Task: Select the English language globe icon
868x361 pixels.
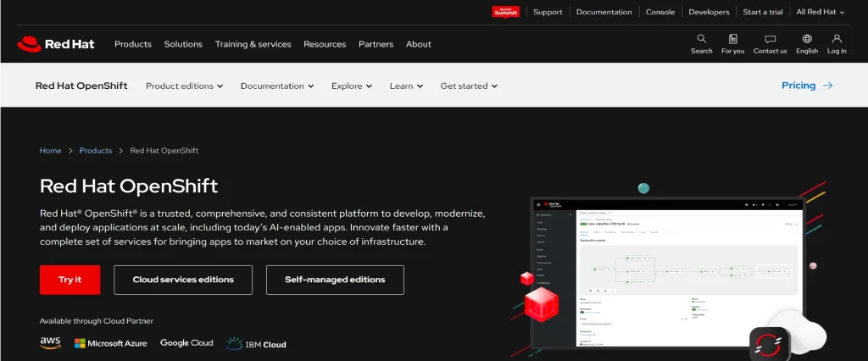Action: click(x=807, y=39)
